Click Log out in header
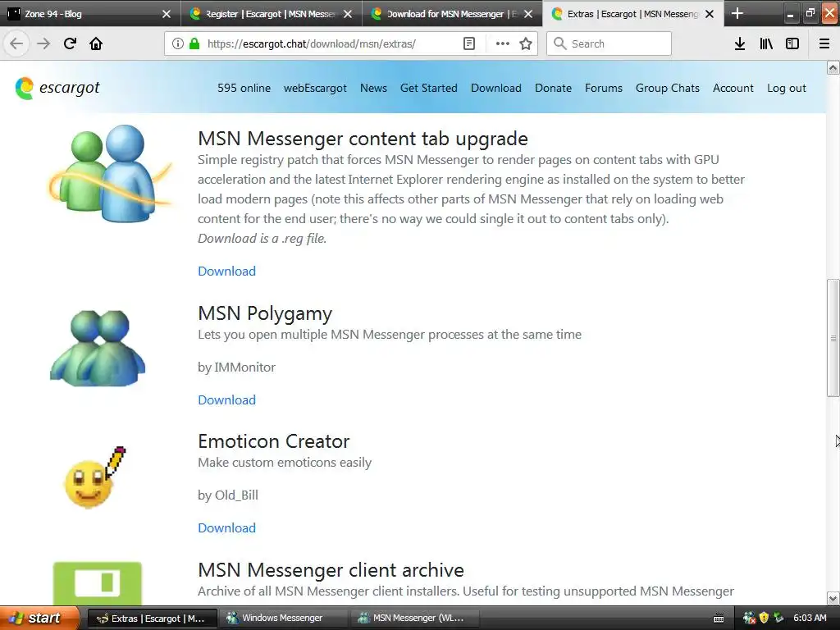The width and height of the screenshot is (840, 630). (x=787, y=88)
